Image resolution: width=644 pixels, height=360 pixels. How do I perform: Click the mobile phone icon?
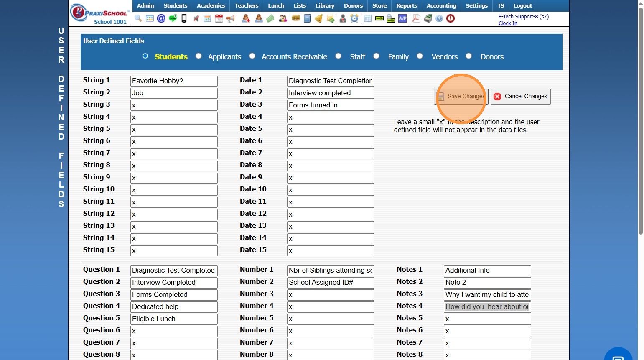coord(184,18)
